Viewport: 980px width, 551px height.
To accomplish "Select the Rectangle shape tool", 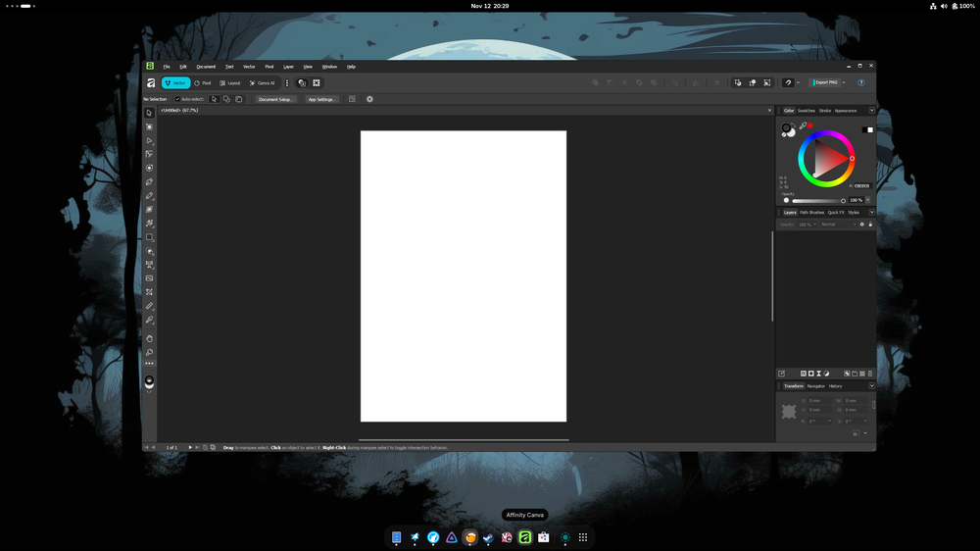I will pos(150,237).
